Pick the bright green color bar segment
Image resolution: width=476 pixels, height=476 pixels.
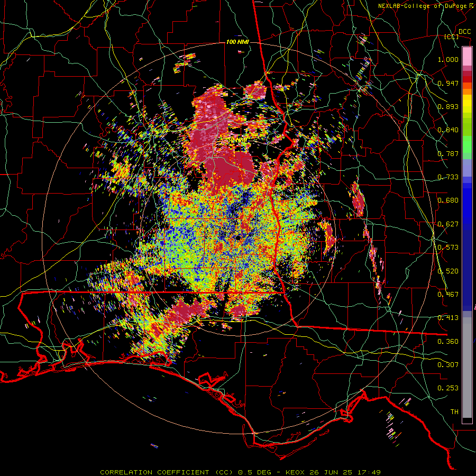click(467, 144)
